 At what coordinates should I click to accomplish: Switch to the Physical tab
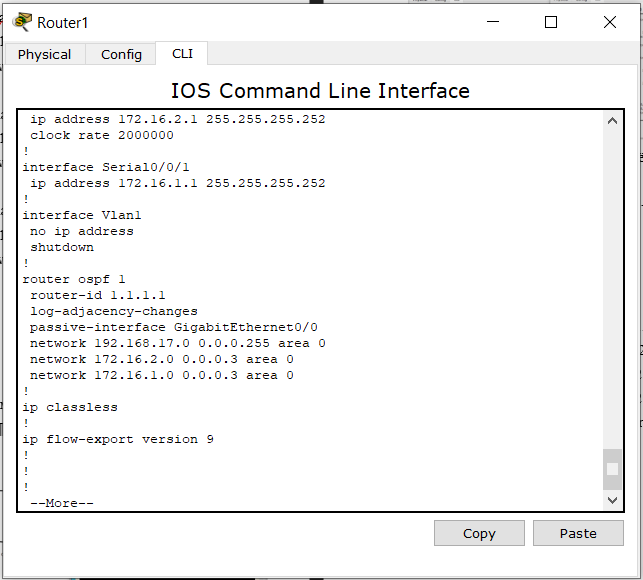pos(44,55)
